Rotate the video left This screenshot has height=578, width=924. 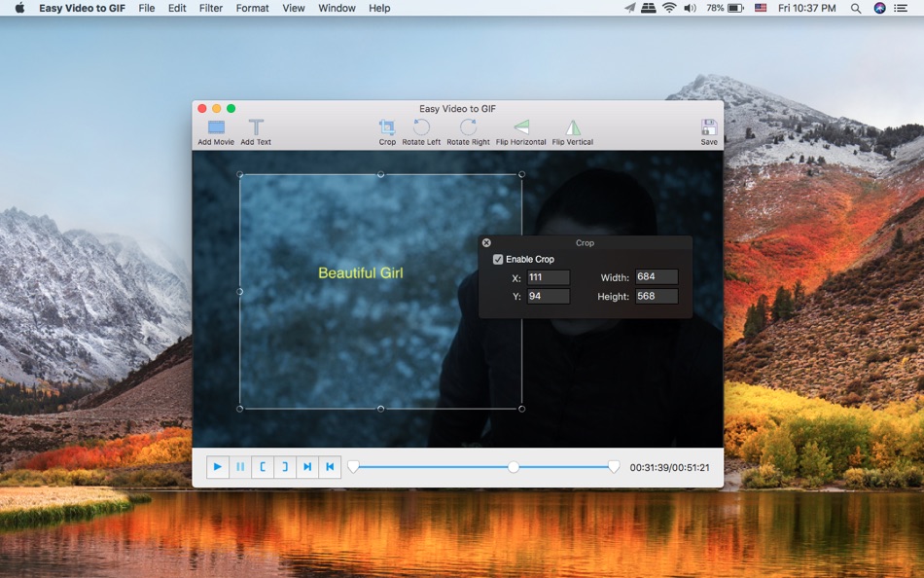421,128
